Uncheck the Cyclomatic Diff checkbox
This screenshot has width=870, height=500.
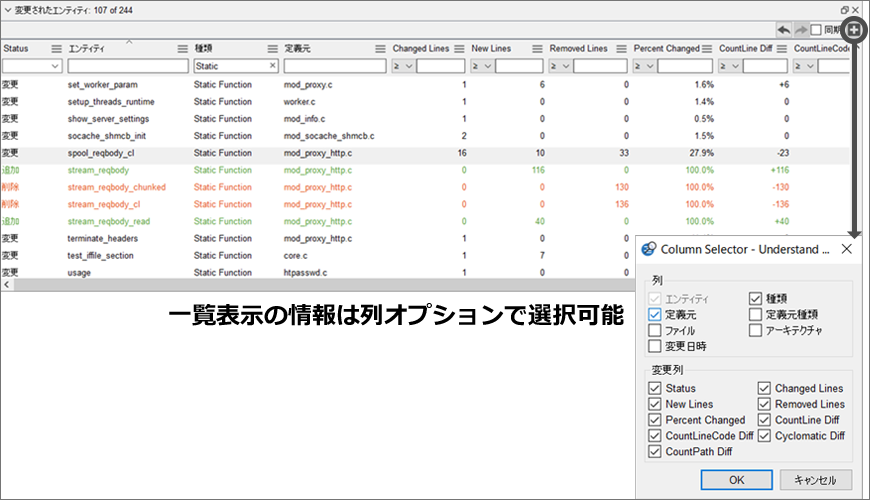click(x=764, y=436)
